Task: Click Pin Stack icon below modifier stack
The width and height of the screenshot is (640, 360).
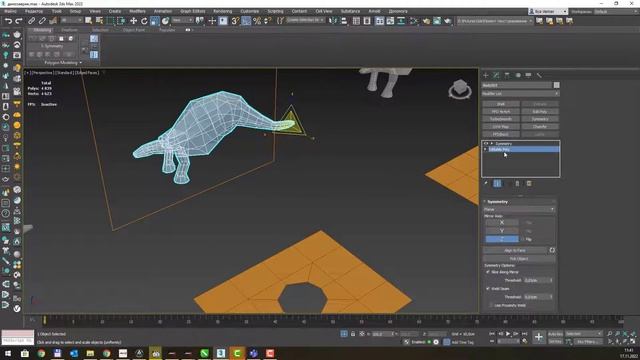Action: [x=486, y=184]
